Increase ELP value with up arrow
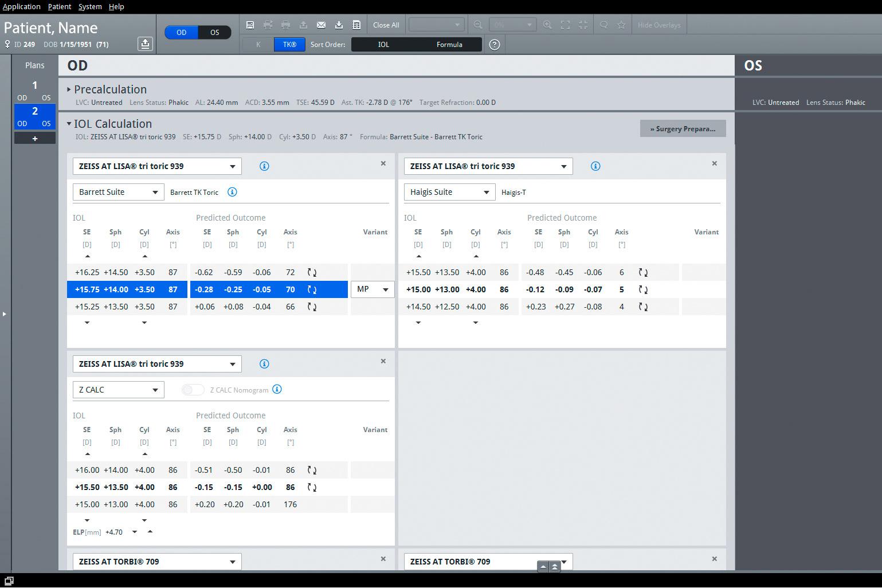 [x=150, y=532]
